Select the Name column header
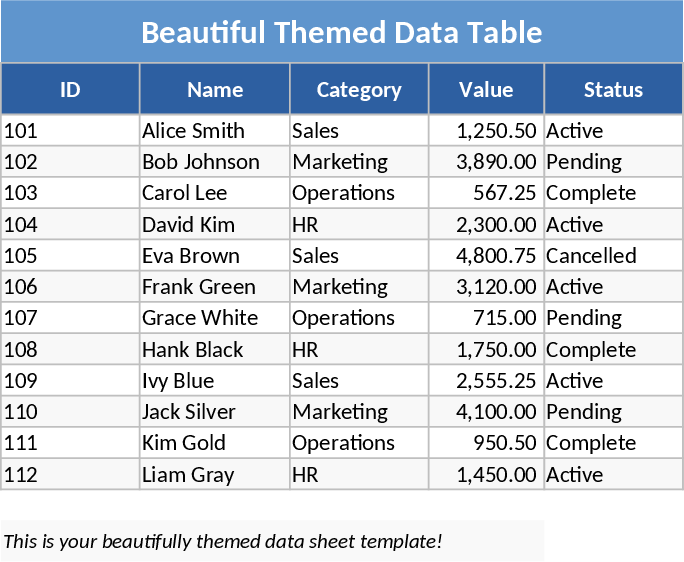 click(x=215, y=89)
